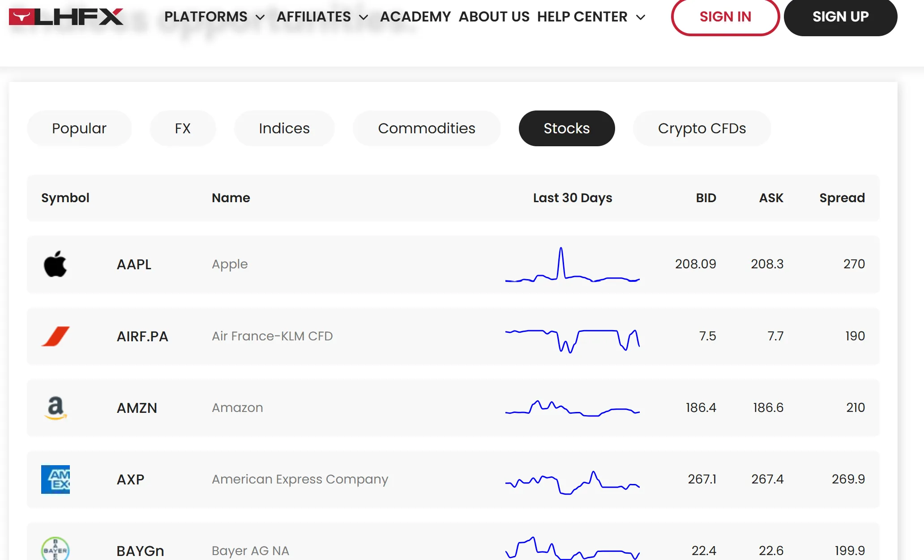924x560 pixels.
Task: Open the About Us page
Action: click(x=494, y=17)
